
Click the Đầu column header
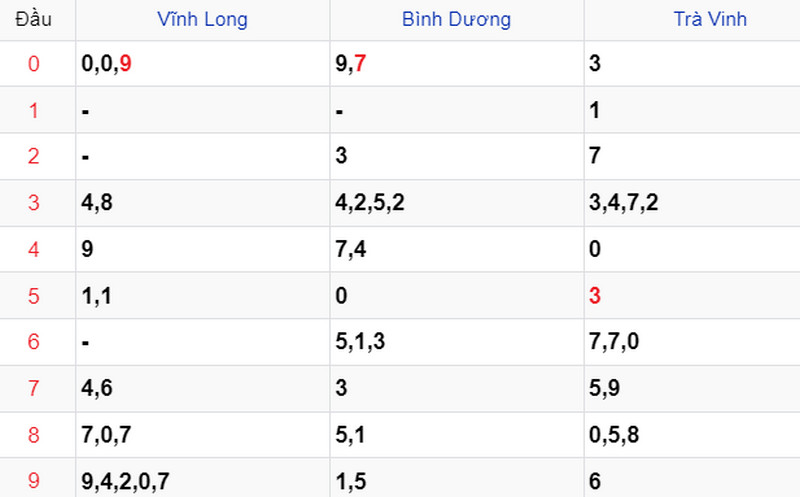click(x=34, y=19)
